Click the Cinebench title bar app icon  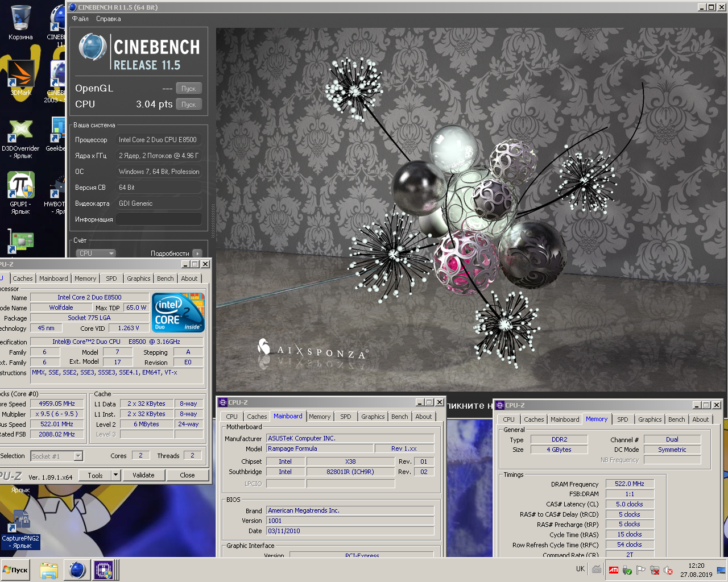point(72,7)
